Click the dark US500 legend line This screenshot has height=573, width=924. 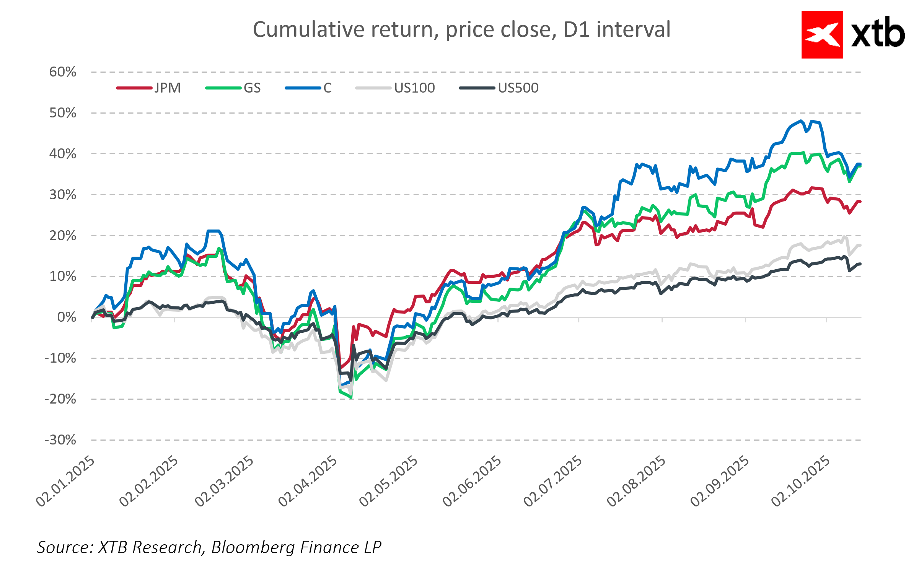(x=477, y=88)
